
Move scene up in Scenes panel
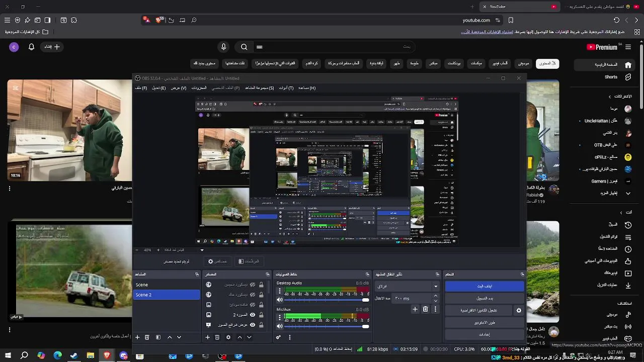coord(170,337)
